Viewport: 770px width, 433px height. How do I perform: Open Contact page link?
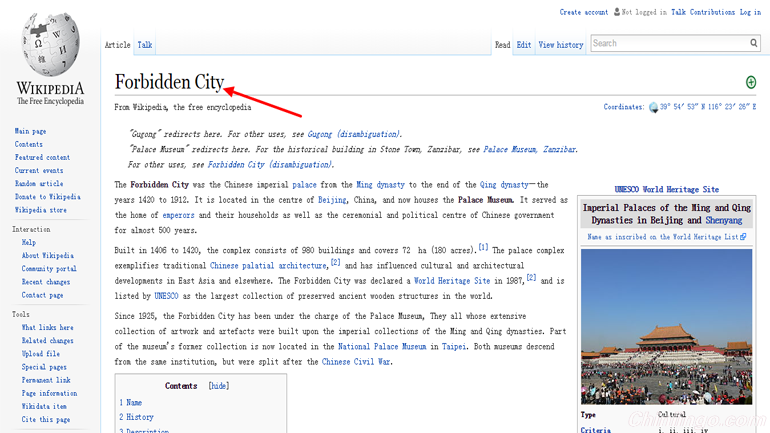(x=42, y=295)
